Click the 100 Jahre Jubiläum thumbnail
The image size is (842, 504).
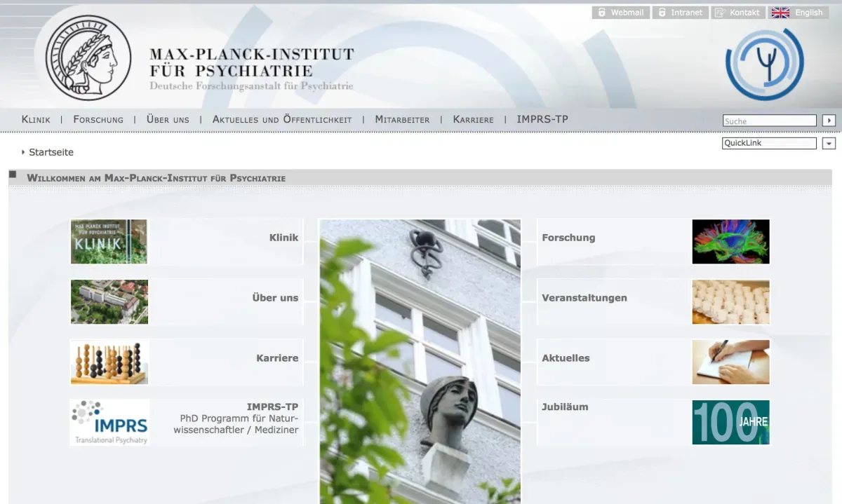[x=730, y=422]
